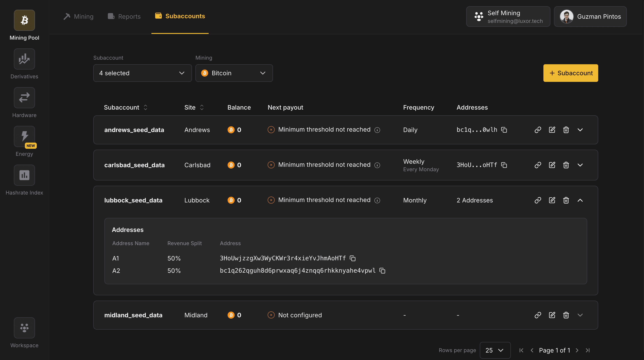644x360 pixels.
Task: Select the Derivatives sidebar icon
Action: (x=24, y=59)
